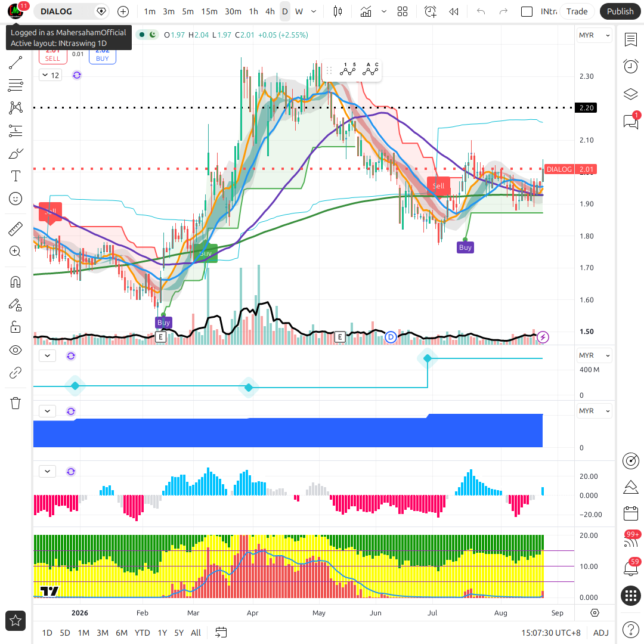Screen dimensions: 644x644
Task: Open the Fibonacci retracement tools
Action: click(15, 85)
